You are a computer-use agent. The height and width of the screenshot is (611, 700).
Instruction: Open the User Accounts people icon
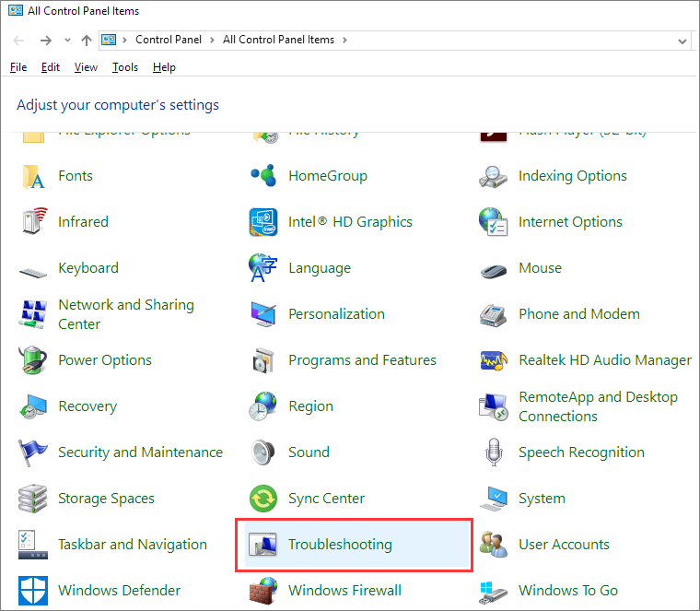click(494, 545)
